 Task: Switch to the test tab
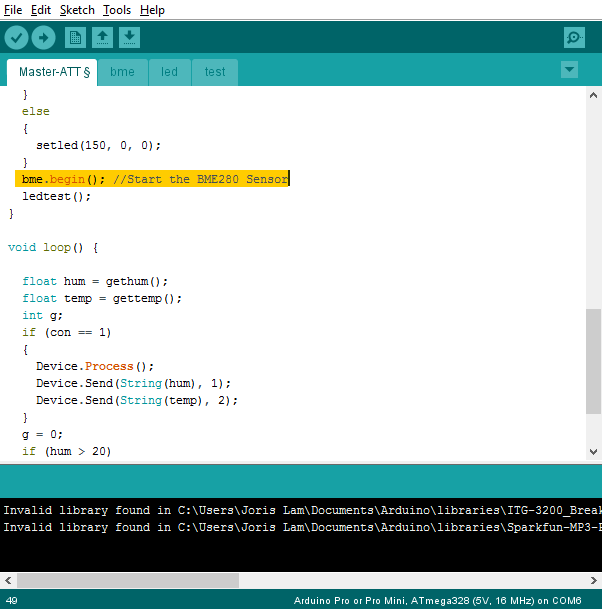click(x=215, y=72)
